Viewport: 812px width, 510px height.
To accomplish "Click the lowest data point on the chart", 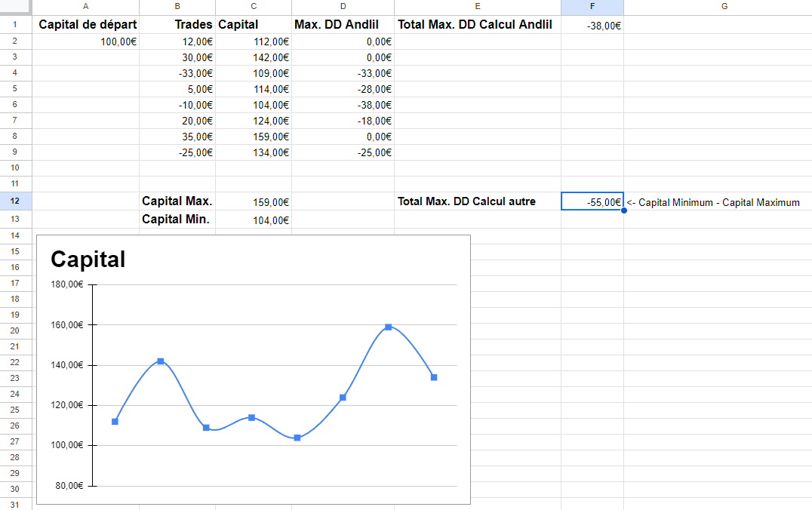I will tap(297, 438).
